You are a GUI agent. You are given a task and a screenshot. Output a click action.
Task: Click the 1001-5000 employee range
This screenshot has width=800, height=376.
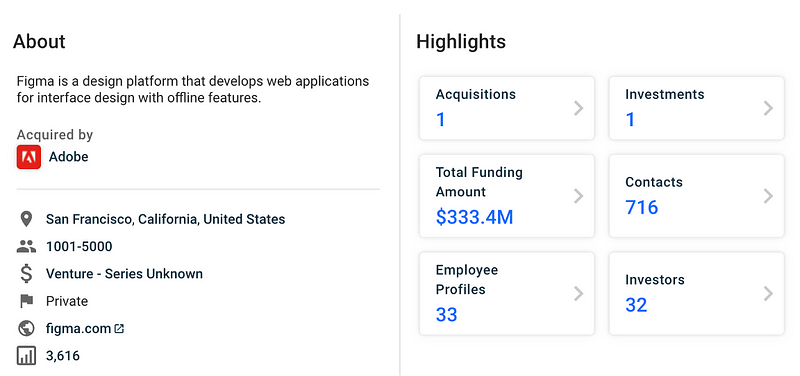coord(79,247)
